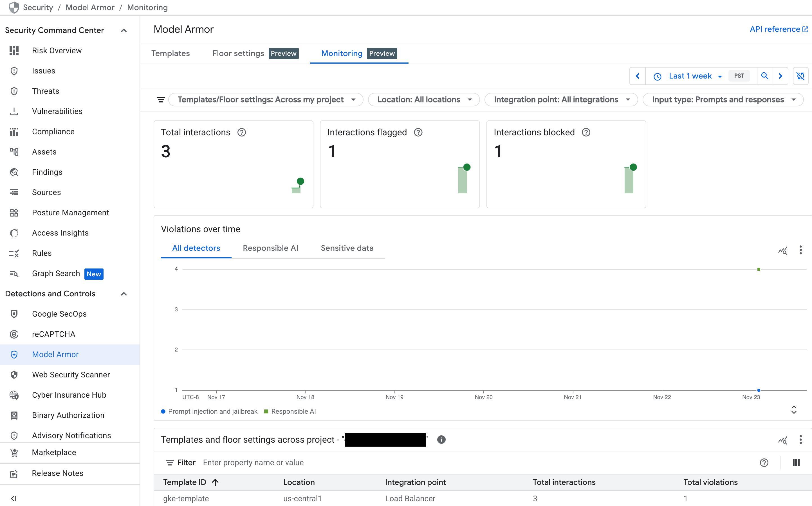
Task: Click the filter input for property name
Action: (254, 462)
